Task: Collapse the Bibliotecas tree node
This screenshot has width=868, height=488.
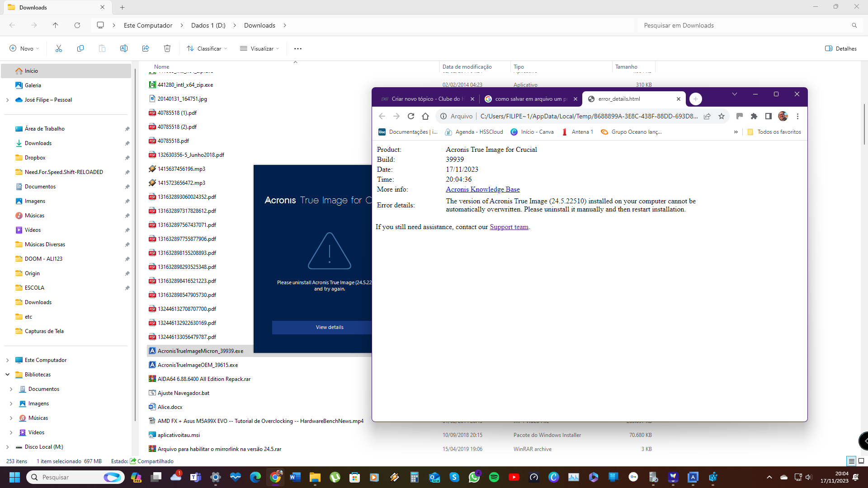Action: click(x=7, y=375)
